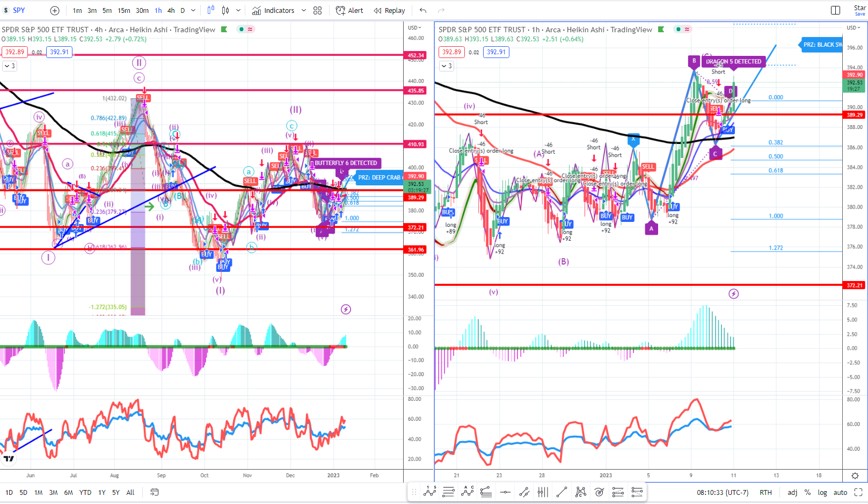Open the RTH session menu

tap(765, 492)
